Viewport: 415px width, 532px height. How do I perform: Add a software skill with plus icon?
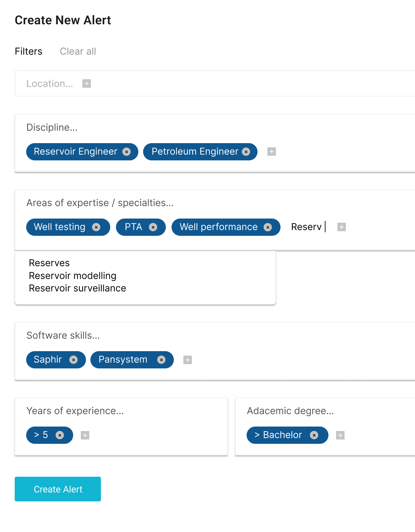[188, 360]
